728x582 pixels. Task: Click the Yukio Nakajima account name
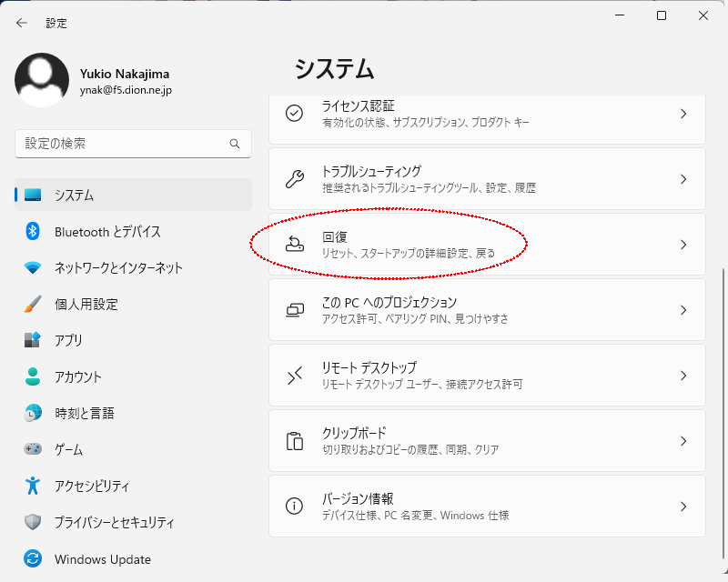pos(126,74)
